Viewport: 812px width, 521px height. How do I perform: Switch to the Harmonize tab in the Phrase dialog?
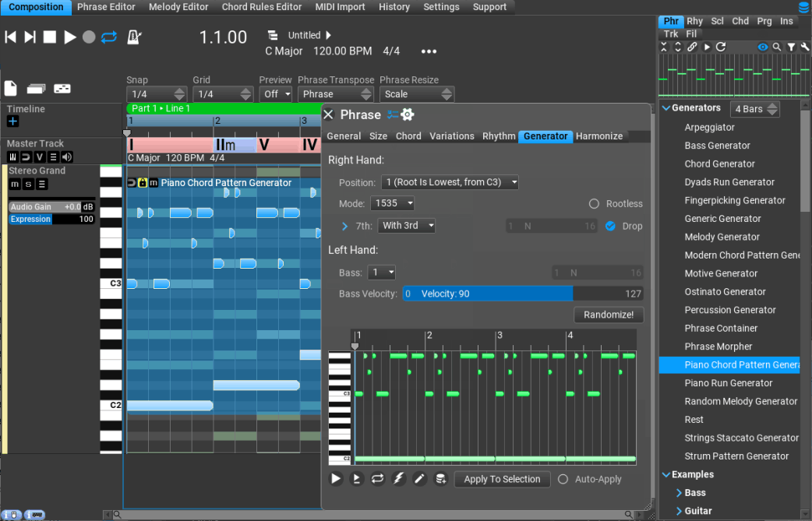pos(599,136)
